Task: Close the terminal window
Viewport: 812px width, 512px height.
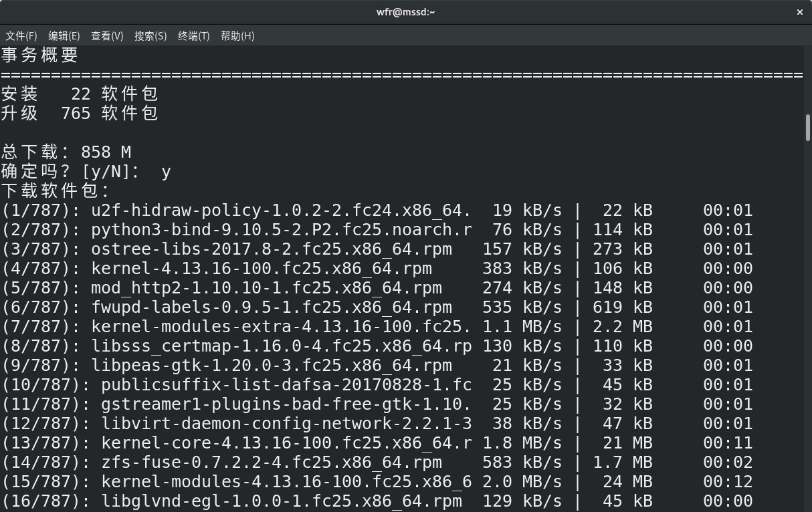Action: [x=800, y=12]
